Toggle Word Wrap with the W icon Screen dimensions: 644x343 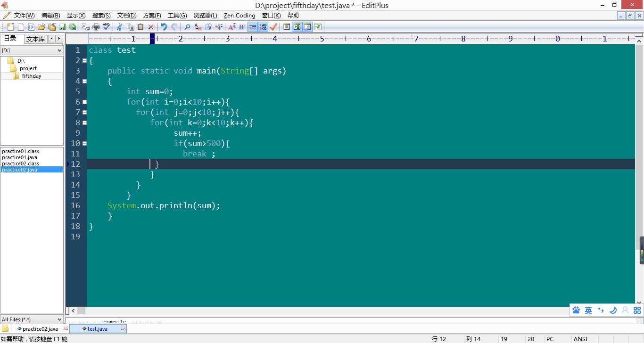coord(242,27)
